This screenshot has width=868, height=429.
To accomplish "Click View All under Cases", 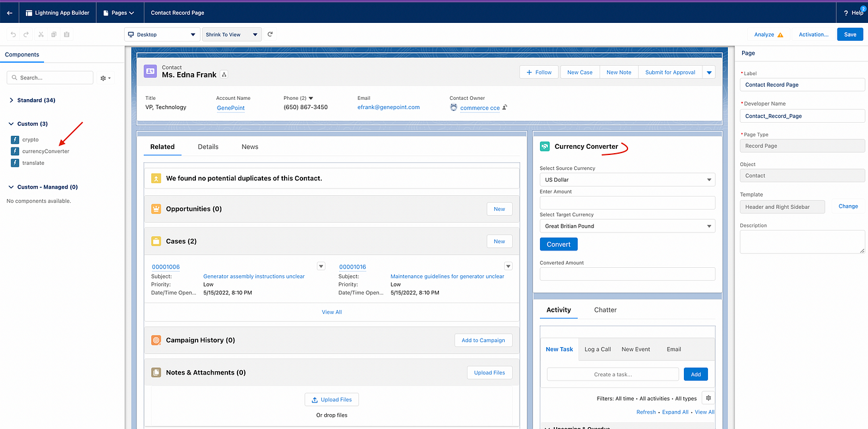I will pos(332,312).
